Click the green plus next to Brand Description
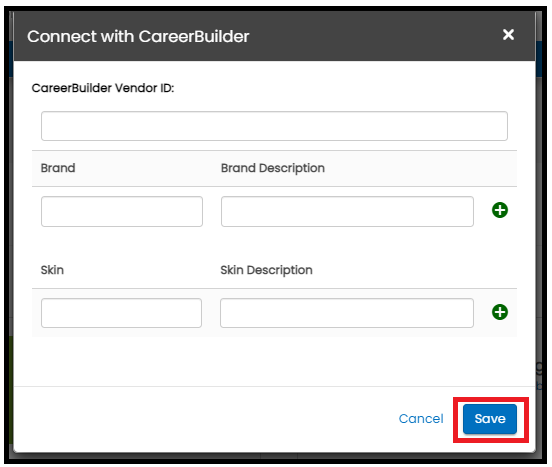Screen dimensions: 552x467 click(x=500, y=210)
